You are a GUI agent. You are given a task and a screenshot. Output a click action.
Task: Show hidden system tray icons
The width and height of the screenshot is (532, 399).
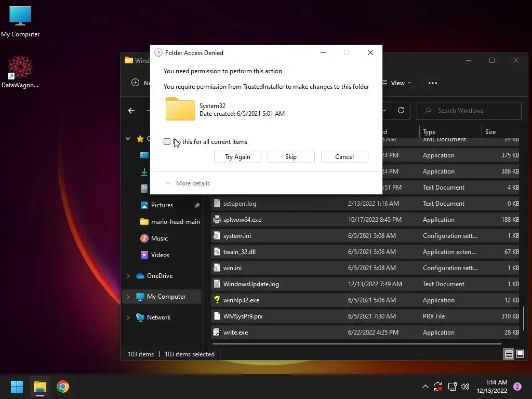coord(425,387)
